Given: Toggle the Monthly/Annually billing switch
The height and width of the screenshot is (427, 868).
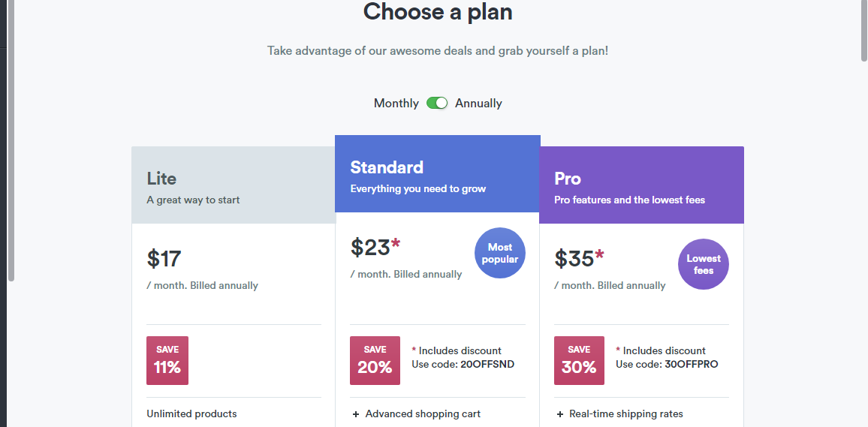Looking at the screenshot, I should tap(437, 103).
